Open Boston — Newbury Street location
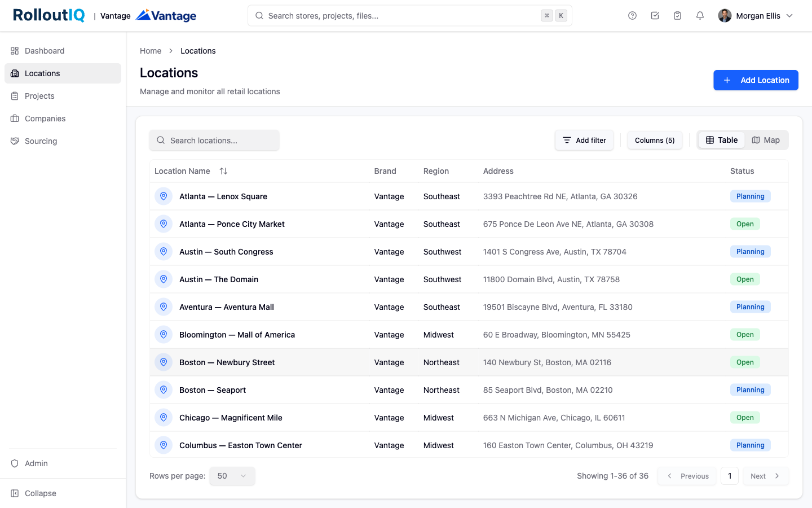 [x=227, y=362]
